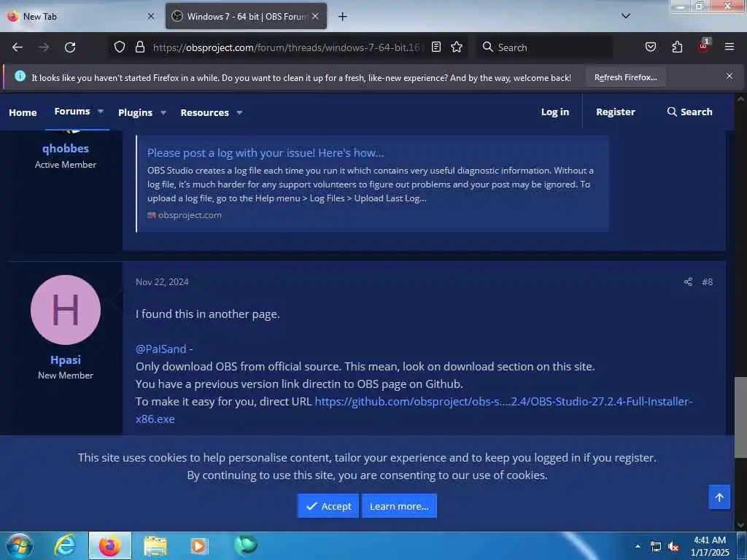Open the GitHub OBS-Studio-27.2.4 installer link
The image size is (747, 560).
pos(503,402)
